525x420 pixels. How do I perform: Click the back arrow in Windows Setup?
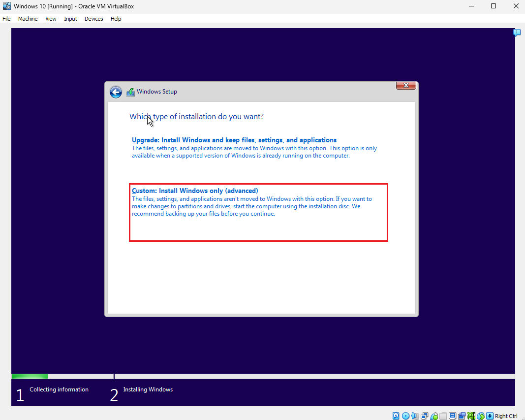pyautogui.click(x=116, y=92)
